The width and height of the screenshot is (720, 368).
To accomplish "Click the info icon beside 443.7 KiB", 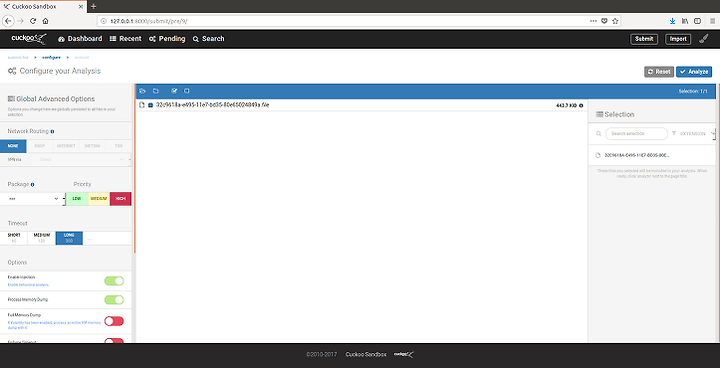I will (x=581, y=106).
